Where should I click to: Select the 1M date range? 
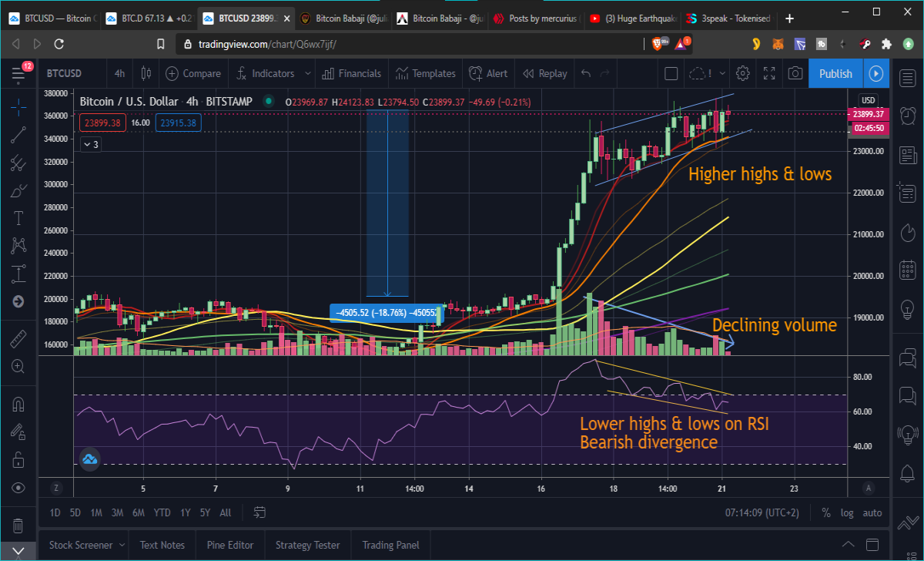point(96,512)
